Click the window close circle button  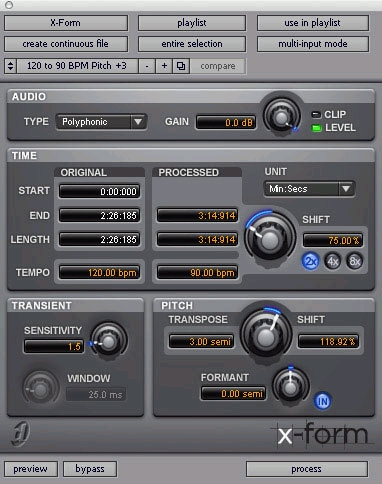[x=9, y=5]
